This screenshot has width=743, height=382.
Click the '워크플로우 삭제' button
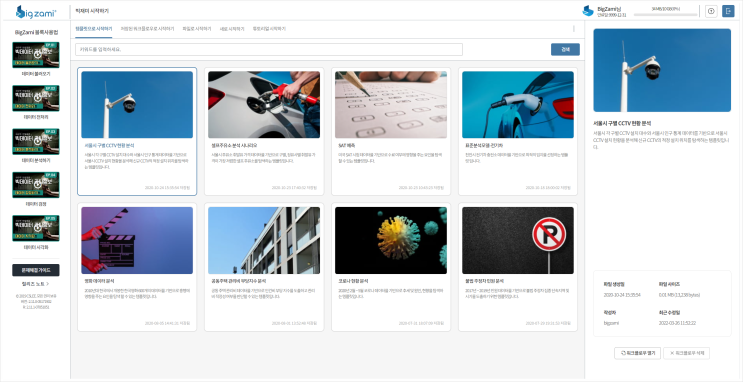point(686,353)
